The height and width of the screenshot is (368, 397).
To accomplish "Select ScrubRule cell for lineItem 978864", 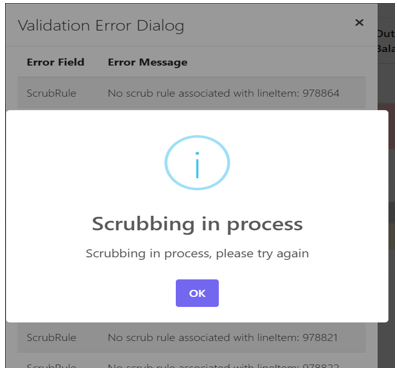I will pos(51,93).
